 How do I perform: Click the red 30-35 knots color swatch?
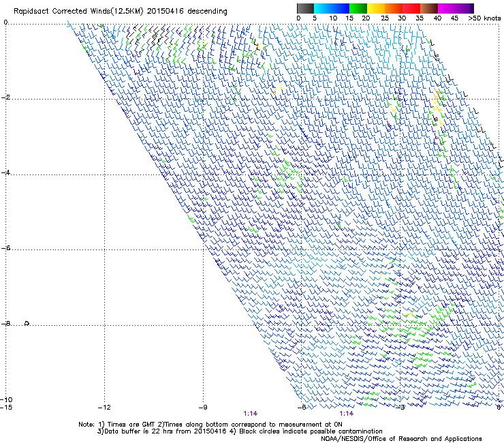click(x=411, y=8)
